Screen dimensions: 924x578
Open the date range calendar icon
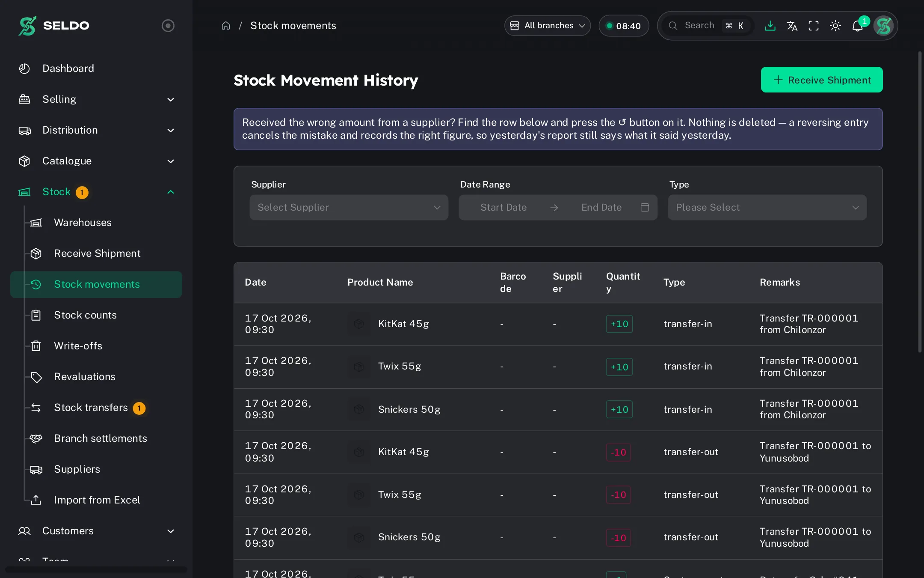pyautogui.click(x=645, y=208)
